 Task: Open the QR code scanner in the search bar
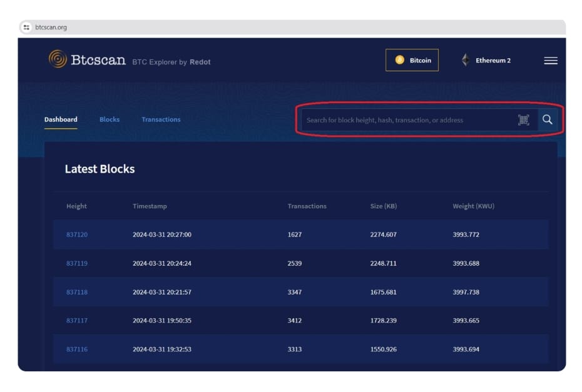[524, 119]
